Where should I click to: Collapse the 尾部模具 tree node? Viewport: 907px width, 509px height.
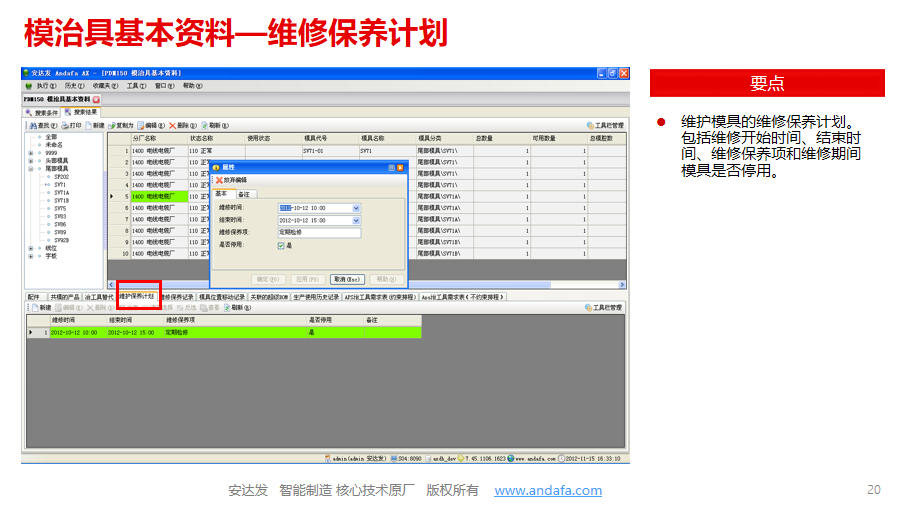[x=30, y=169]
